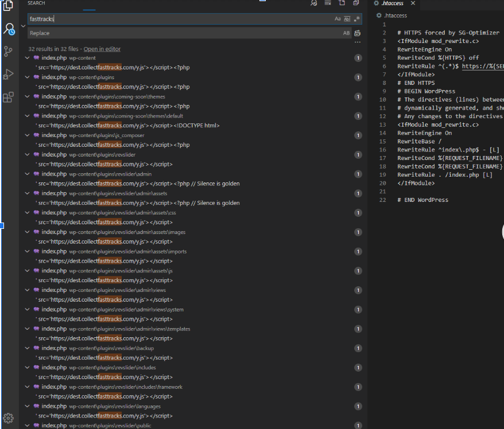This screenshot has width=504, height=429.
Task: Open the Extensions view
Action: (x=8, y=97)
